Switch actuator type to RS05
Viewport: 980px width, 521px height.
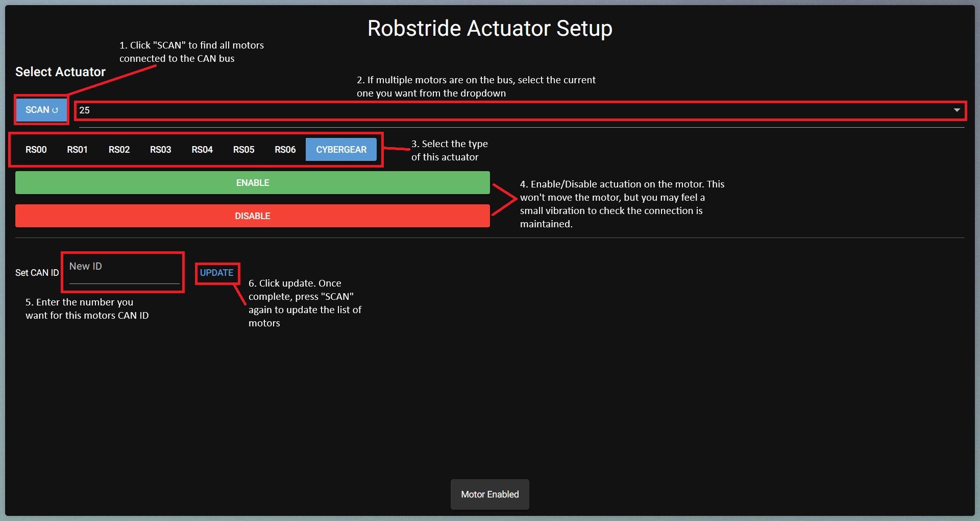(243, 150)
